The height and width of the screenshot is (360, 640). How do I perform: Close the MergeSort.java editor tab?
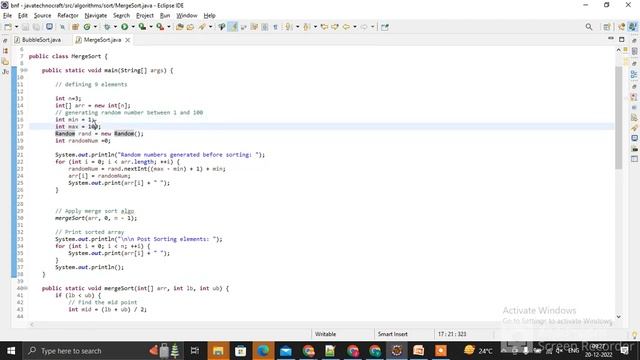[x=128, y=40]
